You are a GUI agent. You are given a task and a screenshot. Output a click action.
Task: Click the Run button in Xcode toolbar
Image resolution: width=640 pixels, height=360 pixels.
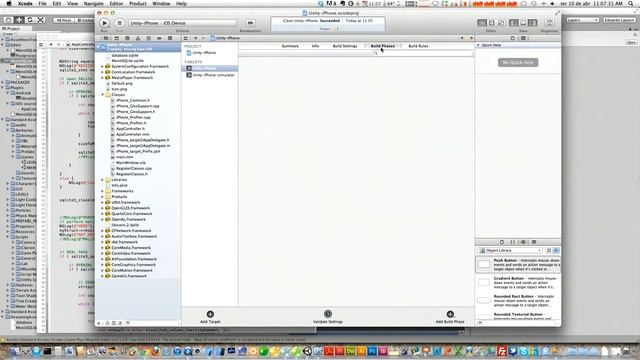[x=104, y=23]
